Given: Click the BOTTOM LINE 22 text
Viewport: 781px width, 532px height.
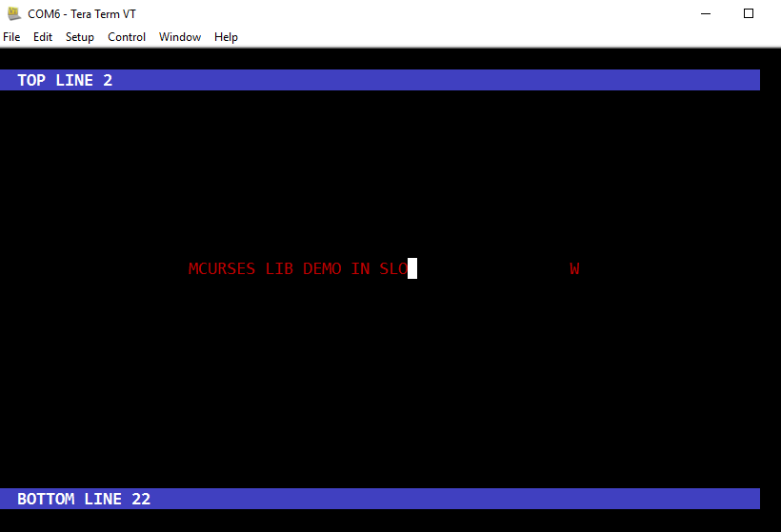Looking at the screenshot, I should click(x=84, y=499).
